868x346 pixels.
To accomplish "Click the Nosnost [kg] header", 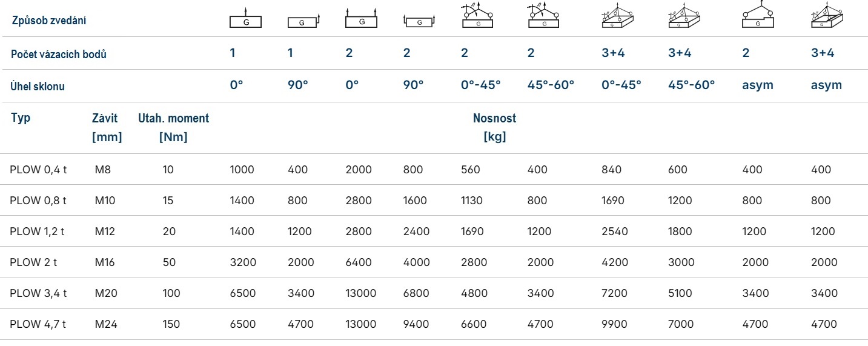I will tap(494, 127).
